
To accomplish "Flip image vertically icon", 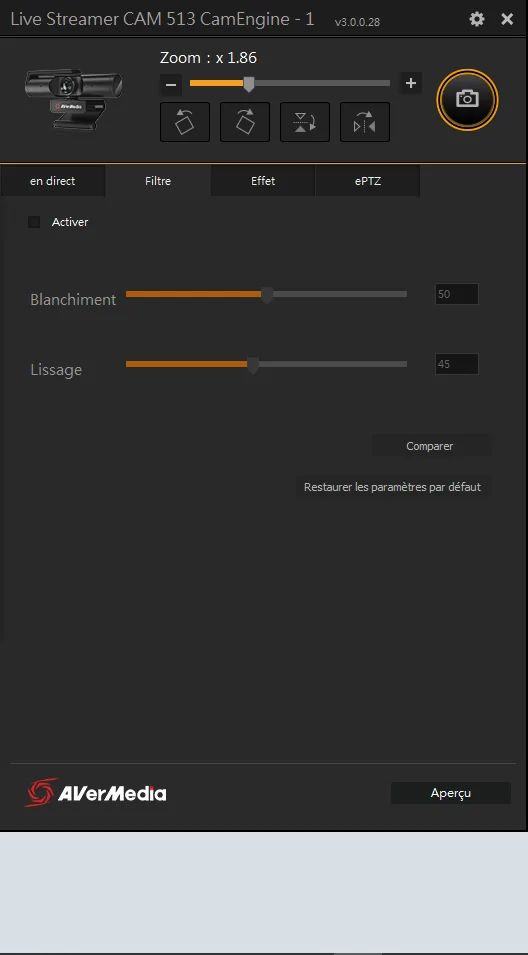I will 304,122.
